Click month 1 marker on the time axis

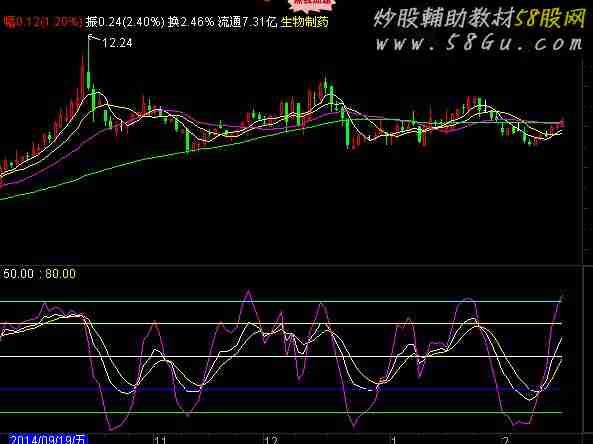[x=394, y=440]
